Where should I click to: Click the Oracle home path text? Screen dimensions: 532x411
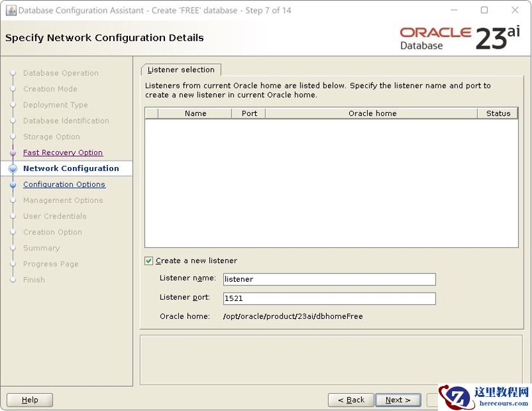293,316
